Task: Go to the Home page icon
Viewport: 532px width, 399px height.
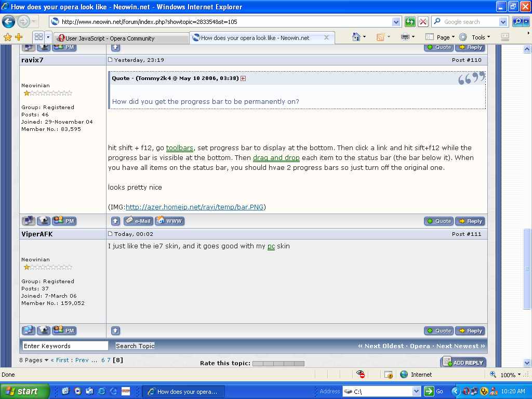Action: point(356,37)
